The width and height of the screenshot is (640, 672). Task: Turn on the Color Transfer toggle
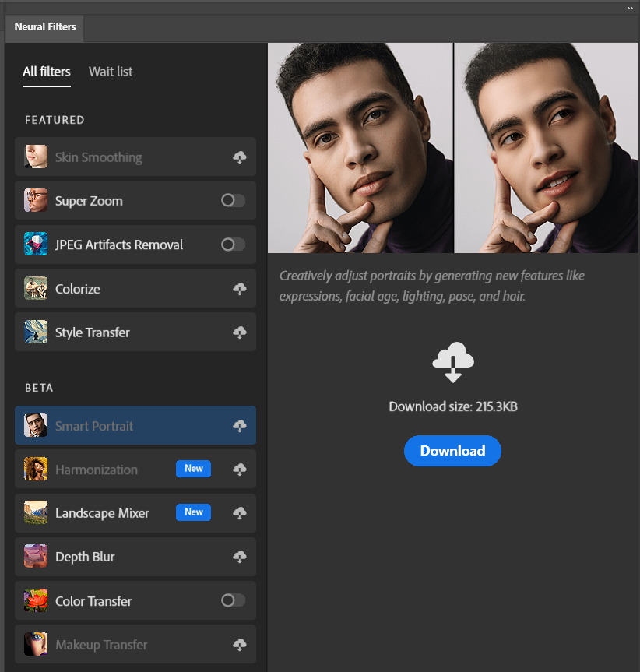tap(233, 600)
